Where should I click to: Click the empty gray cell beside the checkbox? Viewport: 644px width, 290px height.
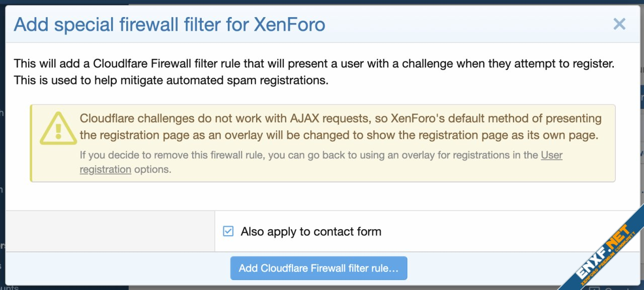click(x=110, y=231)
